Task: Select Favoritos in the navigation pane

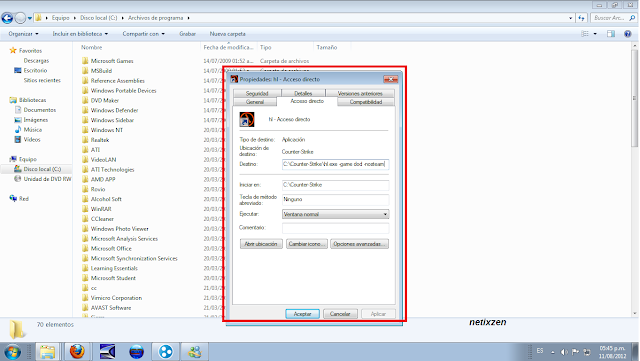Action: [x=30, y=51]
